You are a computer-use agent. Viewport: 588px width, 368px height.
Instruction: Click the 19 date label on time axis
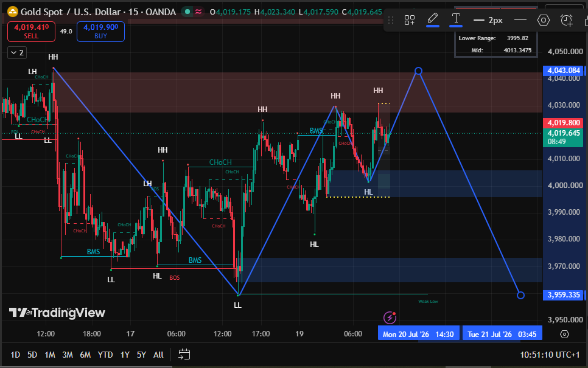click(299, 333)
